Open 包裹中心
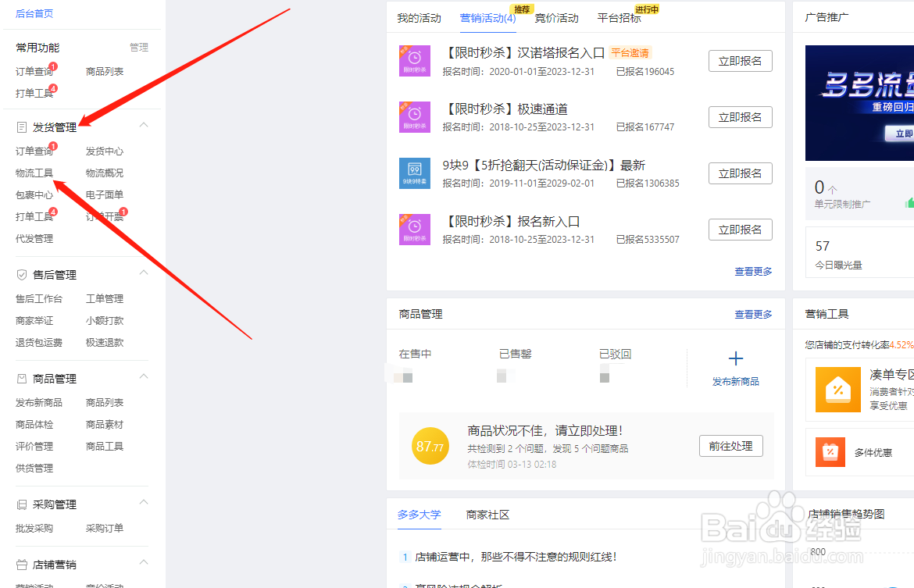The image size is (914, 588). coord(34,194)
